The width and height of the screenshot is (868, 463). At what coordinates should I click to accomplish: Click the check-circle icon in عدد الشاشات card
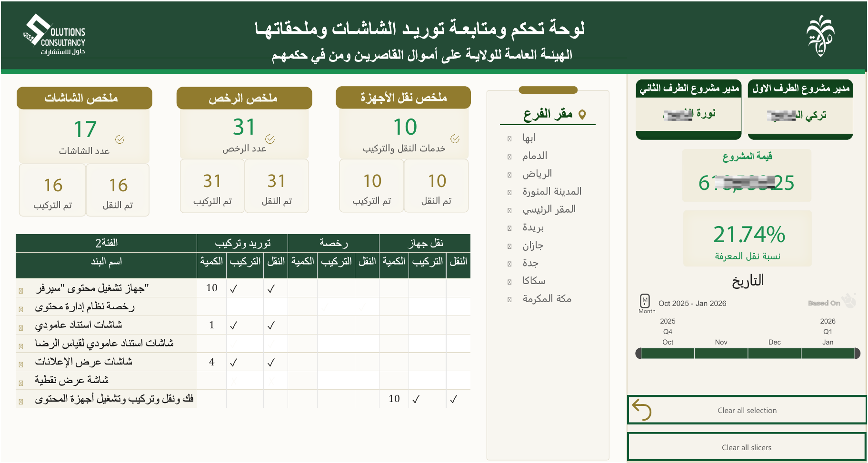pos(120,139)
